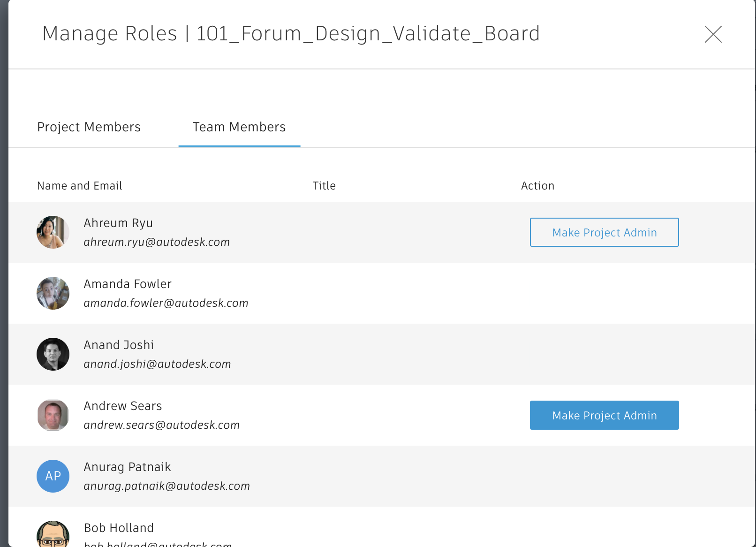This screenshot has width=756, height=547.
Task: Make Ahreum Ryu a project admin
Action: [x=604, y=232]
